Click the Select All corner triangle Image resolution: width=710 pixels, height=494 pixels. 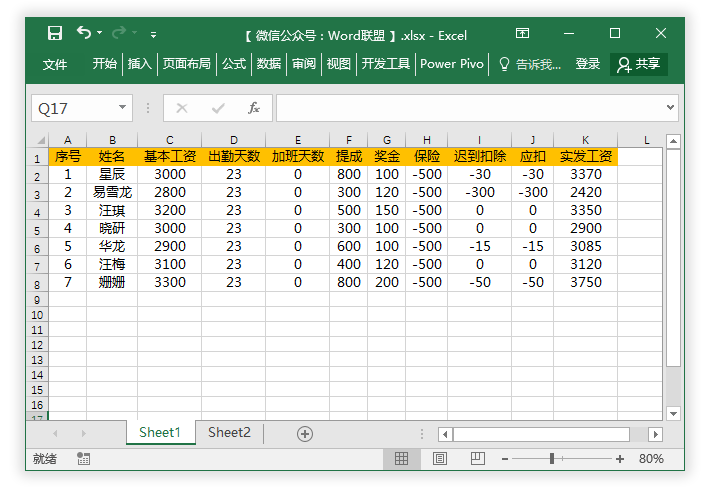[x=41, y=141]
